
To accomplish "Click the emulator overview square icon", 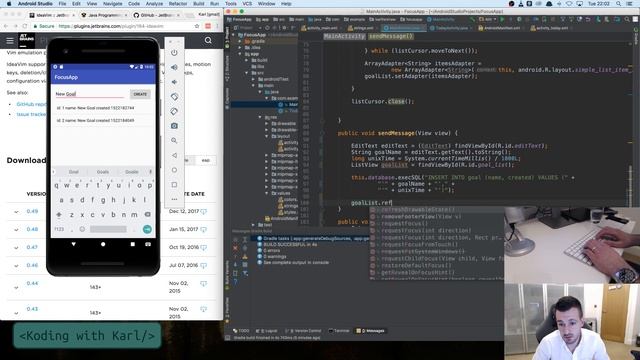I will pyautogui.click(x=174, y=185).
